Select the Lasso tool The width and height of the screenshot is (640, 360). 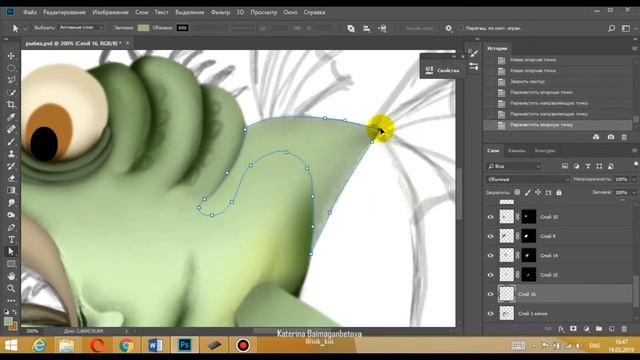pyautogui.click(x=11, y=80)
